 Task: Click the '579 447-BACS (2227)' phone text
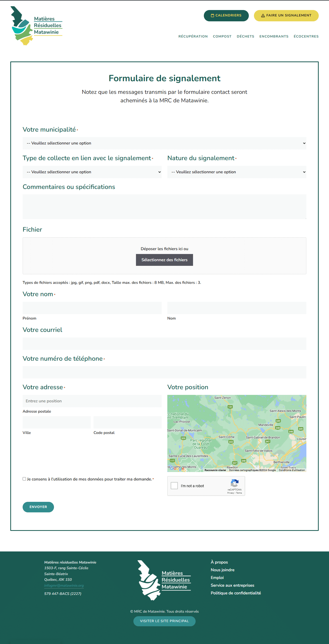coord(63,594)
